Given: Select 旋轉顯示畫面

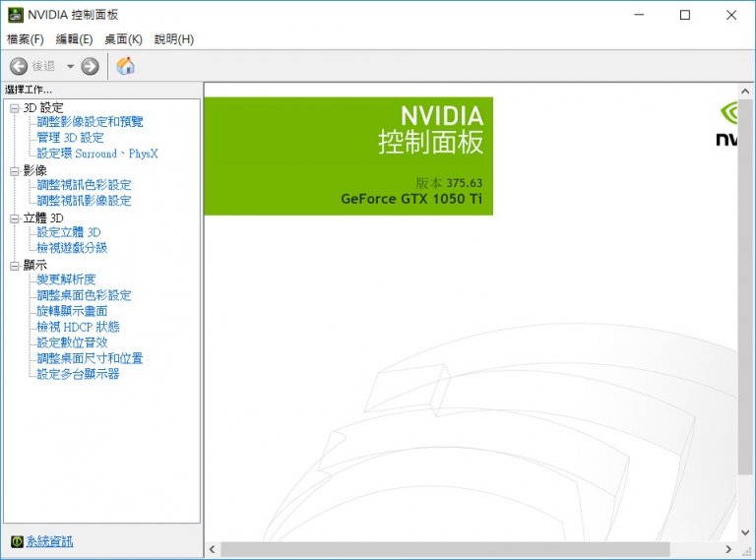Looking at the screenshot, I should tap(72, 311).
